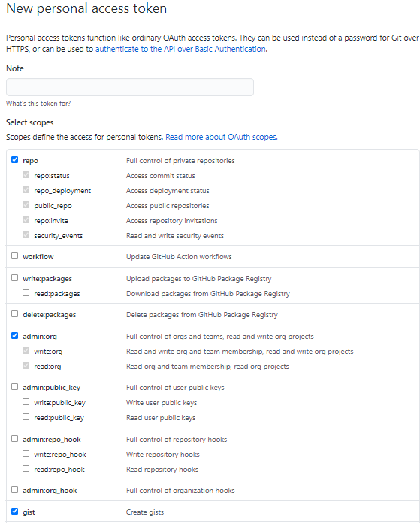Click the repo:status checkbox

[26, 175]
